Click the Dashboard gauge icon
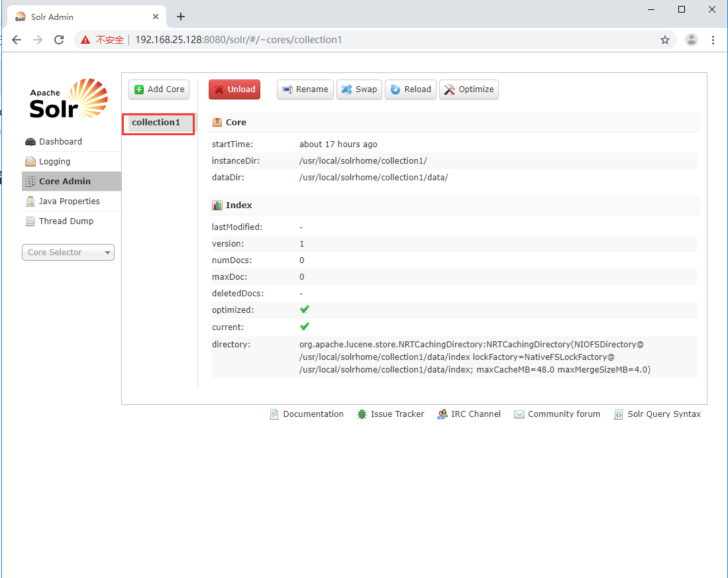Viewport: 728px width, 578px height. (30, 142)
